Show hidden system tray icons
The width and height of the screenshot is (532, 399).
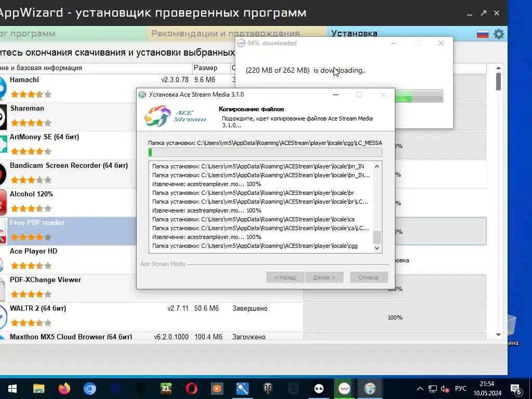tap(420, 389)
